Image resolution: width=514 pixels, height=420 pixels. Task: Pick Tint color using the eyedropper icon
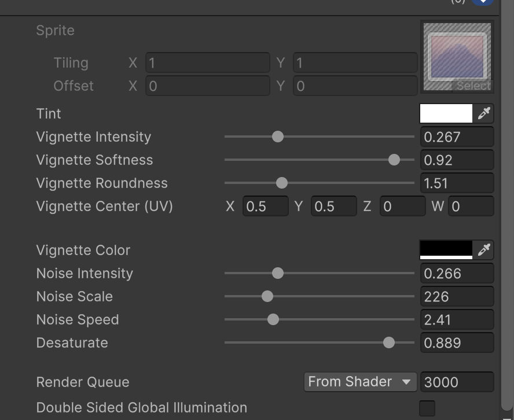(x=485, y=113)
